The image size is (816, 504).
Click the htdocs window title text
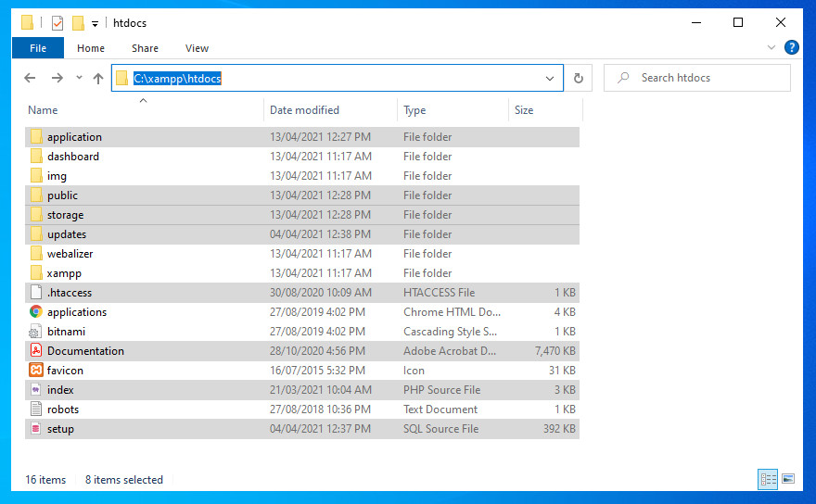130,23
